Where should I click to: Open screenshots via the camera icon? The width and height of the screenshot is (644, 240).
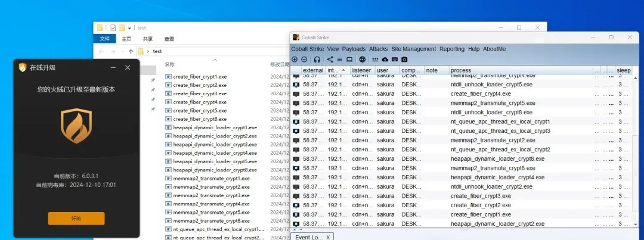click(404, 60)
